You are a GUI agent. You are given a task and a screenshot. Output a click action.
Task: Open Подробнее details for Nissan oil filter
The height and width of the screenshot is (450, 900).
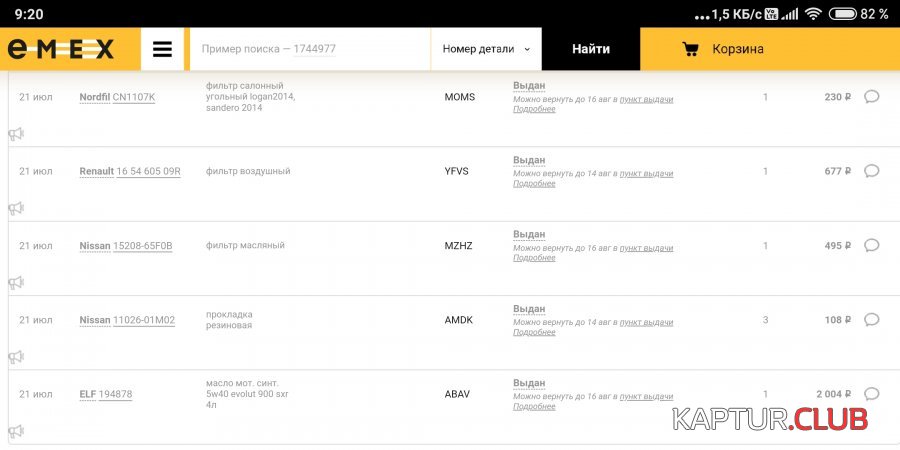[x=534, y=258]
